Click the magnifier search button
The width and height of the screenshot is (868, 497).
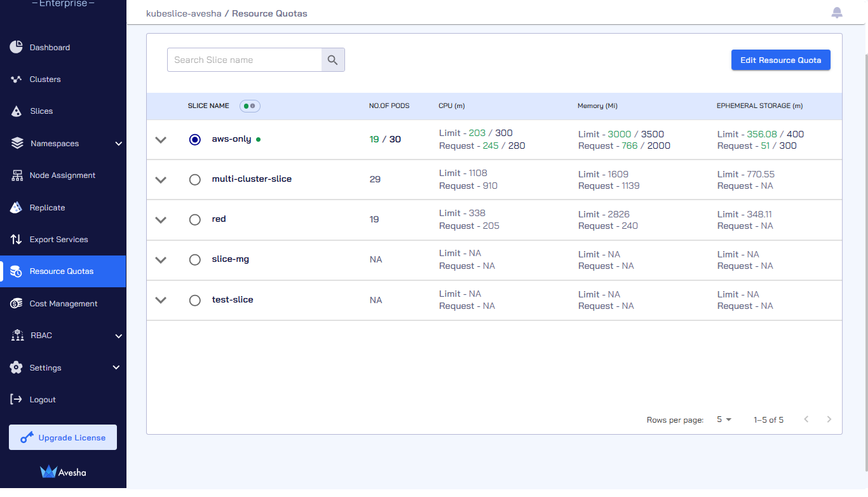pos(333,60)
